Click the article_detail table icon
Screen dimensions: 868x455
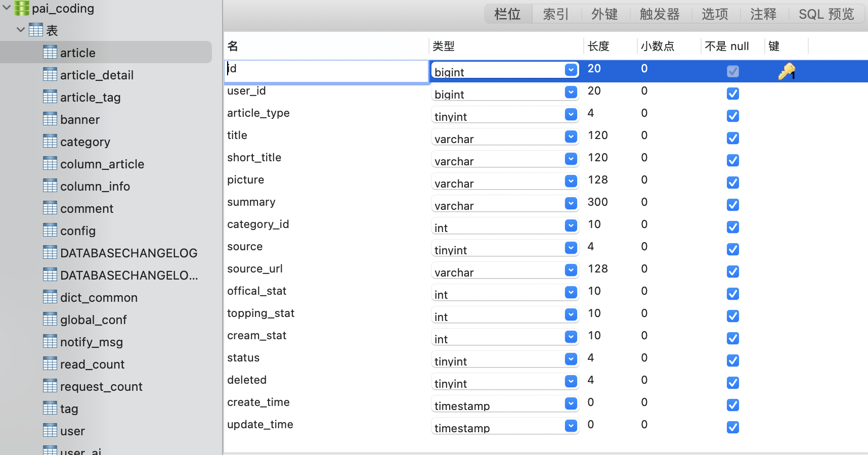[50, 75]
